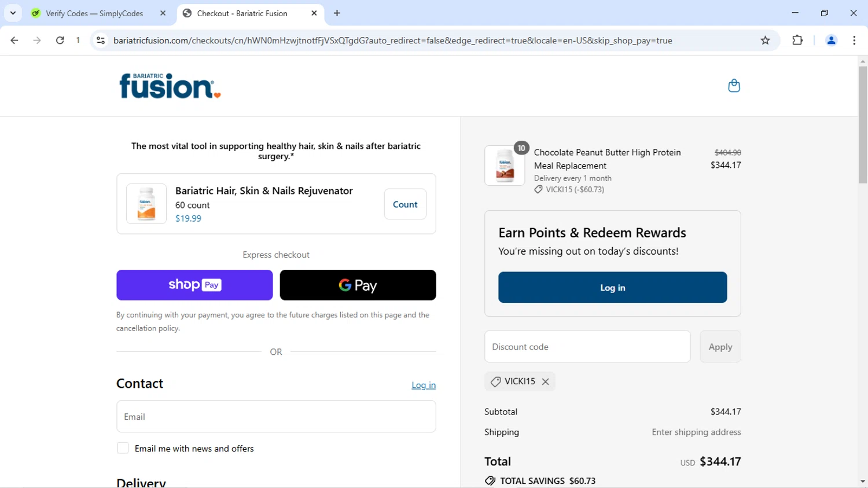The height and width of the screenshot is (488, 868).
Task: Click the scrollbar down arrow
Action: tap(862, 482)
